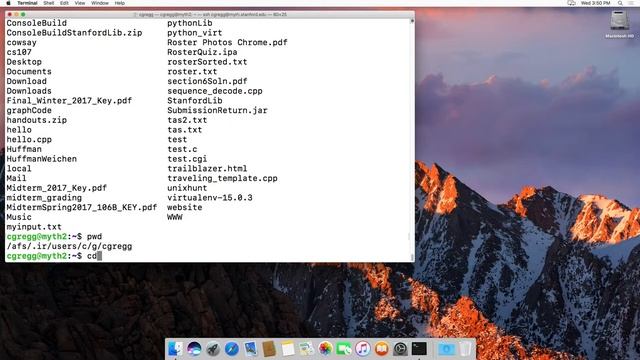This screenshot has width=640, height=360.
Task: Click sequence_decode.cpp filename
Action: (x=215, y=91)
